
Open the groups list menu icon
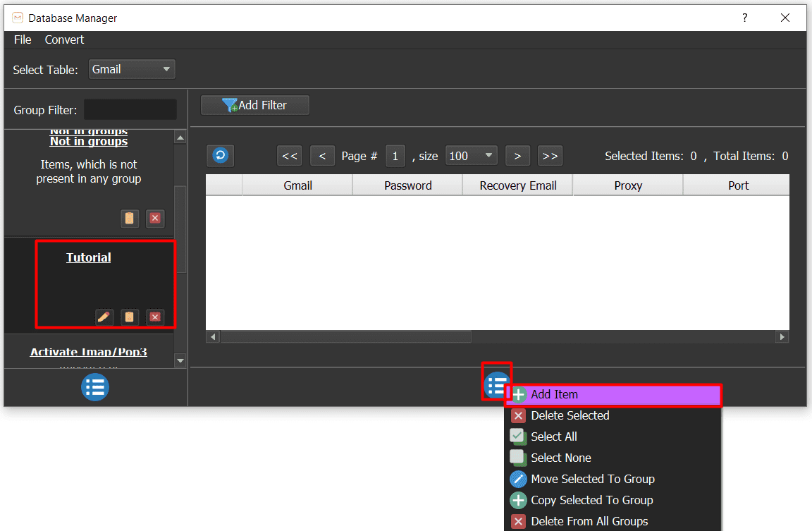click(94, 387)
